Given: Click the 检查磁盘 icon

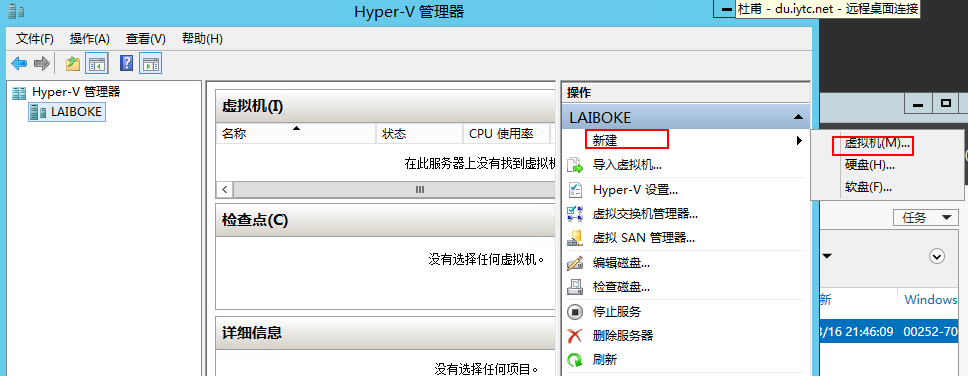Looking at the screenshot, I should (575, 287).
